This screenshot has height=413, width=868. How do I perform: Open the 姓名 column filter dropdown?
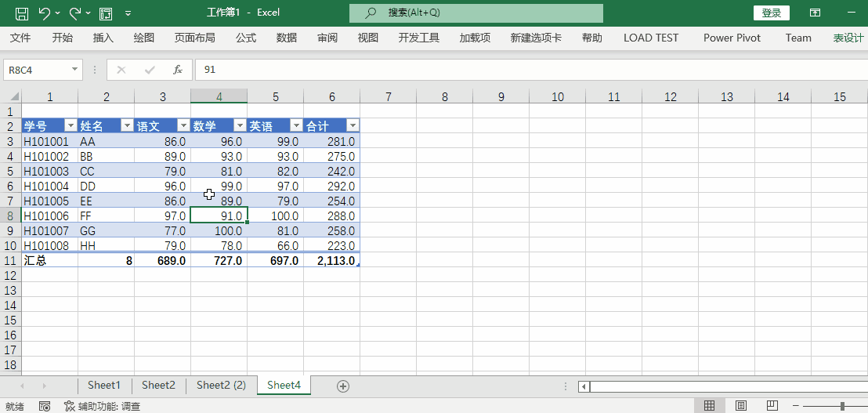click(127, 125)
